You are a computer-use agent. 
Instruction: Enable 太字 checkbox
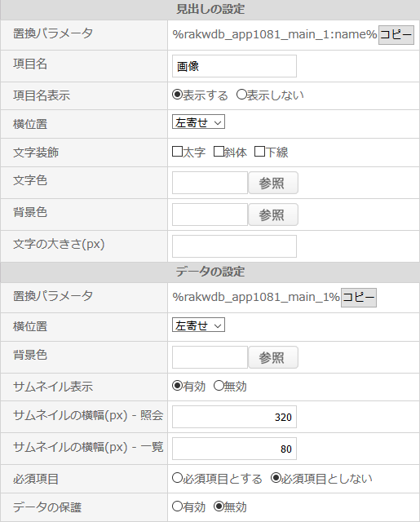coord(178,152)
